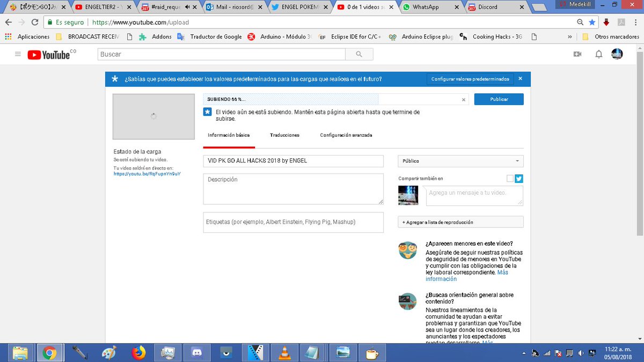Click the Etiquetas tags field

click(x=293, y=222)
